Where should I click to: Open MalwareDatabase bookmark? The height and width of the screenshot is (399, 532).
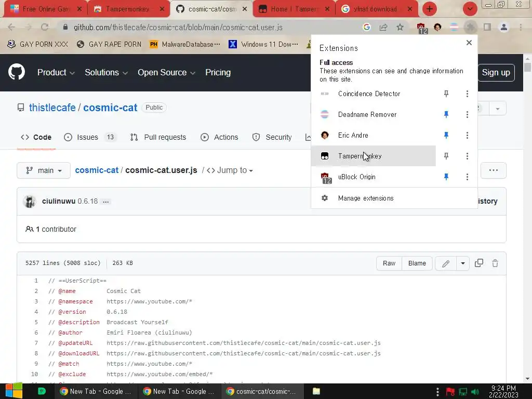(x=185, y=44)
